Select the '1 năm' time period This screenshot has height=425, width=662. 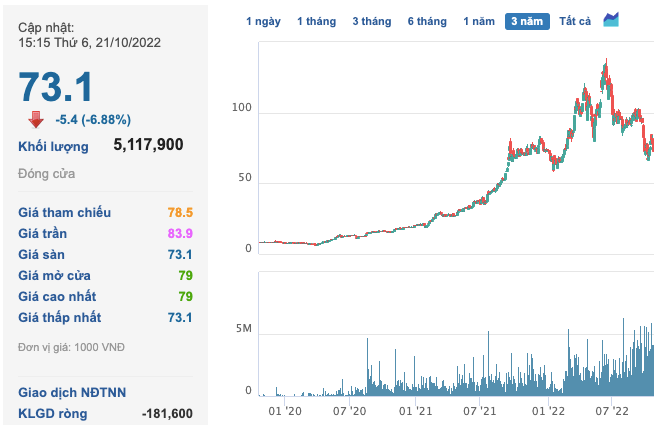click(x=479, y=21)
